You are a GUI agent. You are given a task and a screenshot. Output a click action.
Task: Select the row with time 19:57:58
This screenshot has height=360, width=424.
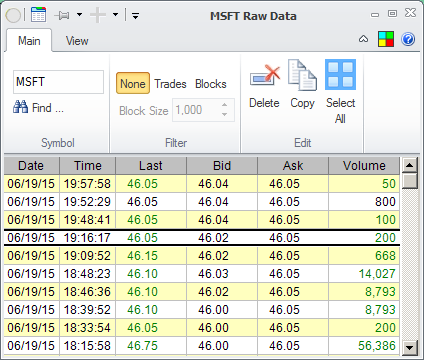(202, 184)
